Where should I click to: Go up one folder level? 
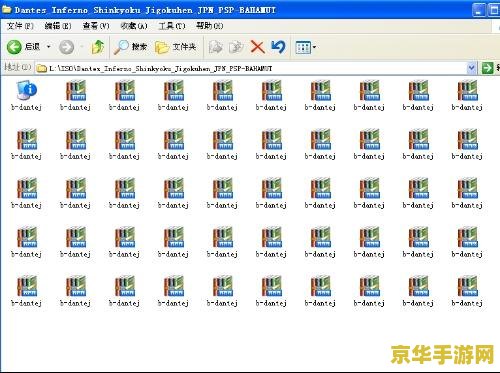(98, 47)
